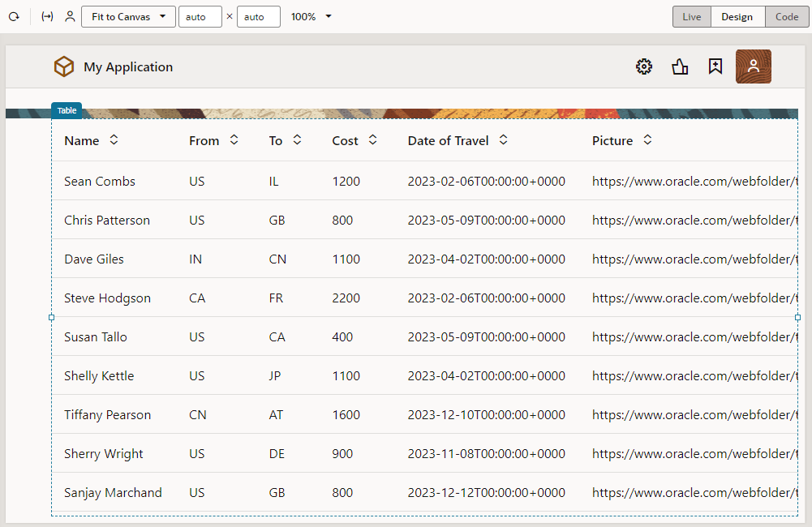Open the Fit to Canvas dropdown
812x527 pixels.
click(x=128, y=16)
